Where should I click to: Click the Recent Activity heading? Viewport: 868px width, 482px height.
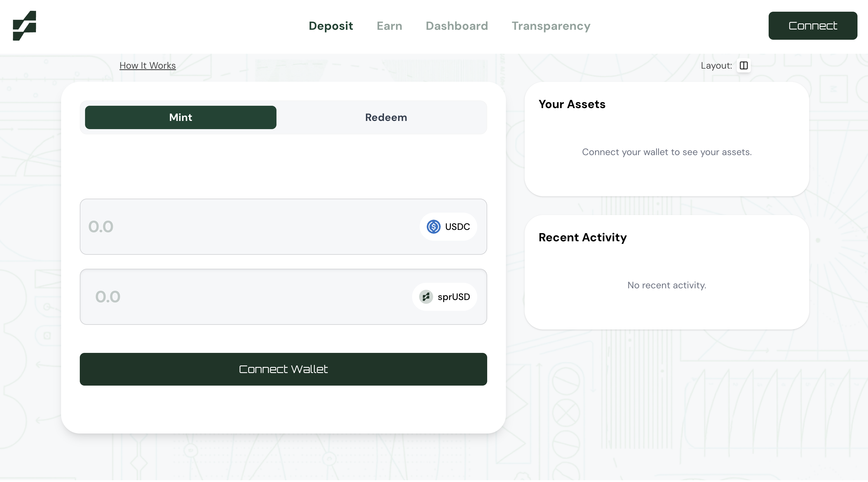[x=582, y=237]
